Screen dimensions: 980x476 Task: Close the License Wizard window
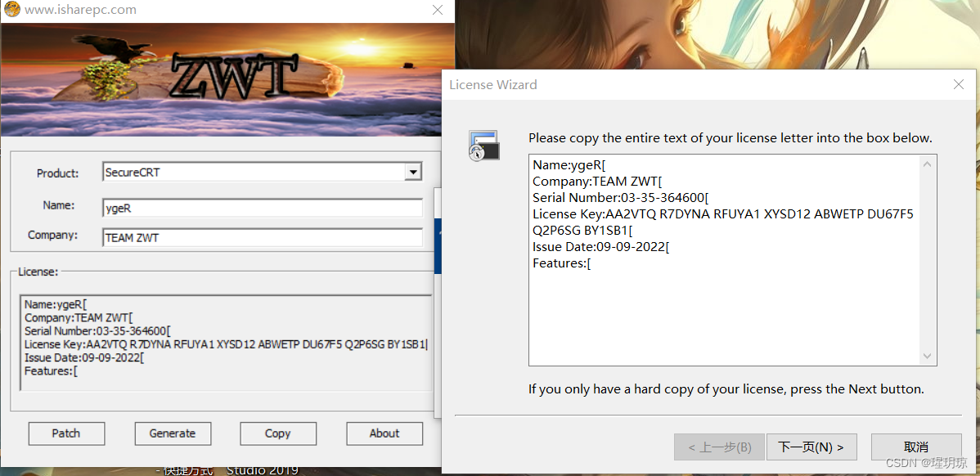click(x=959, y=84)
